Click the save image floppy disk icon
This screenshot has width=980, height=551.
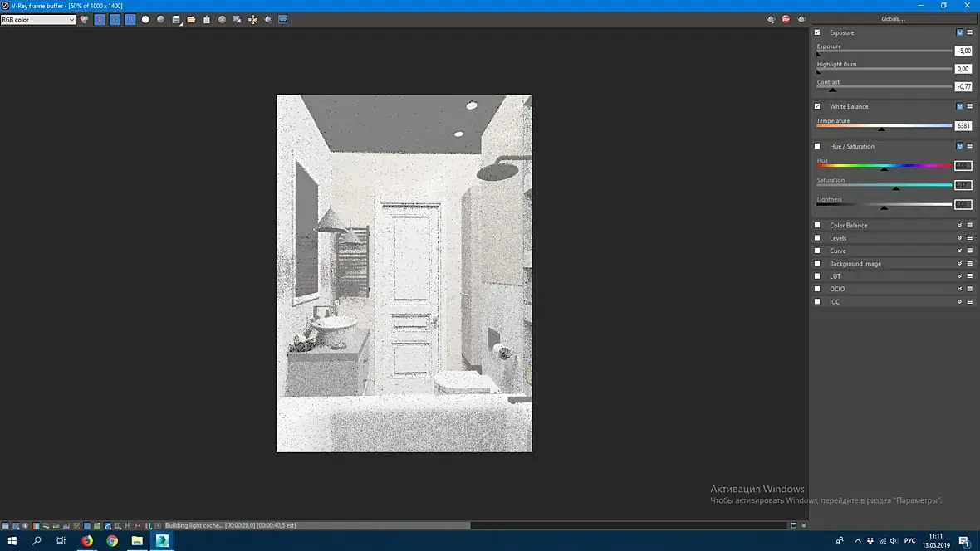[x=176, y=19]
